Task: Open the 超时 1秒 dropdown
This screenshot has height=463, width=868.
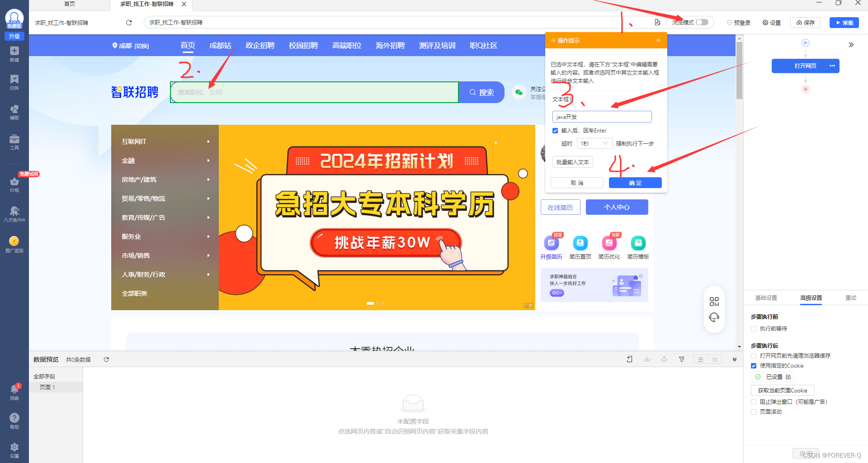Action: (594, 143)
